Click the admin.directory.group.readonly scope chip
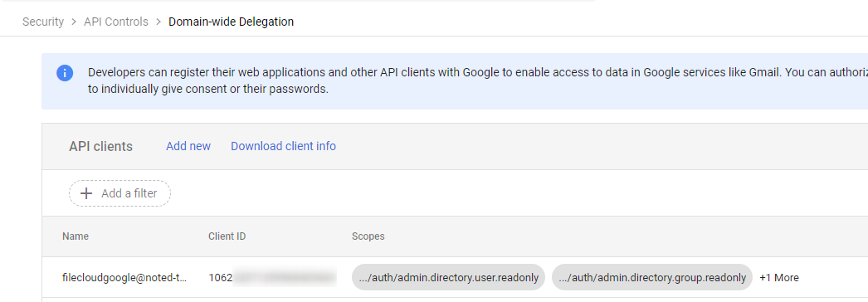The image size is (868, 302). coord(652,278)
